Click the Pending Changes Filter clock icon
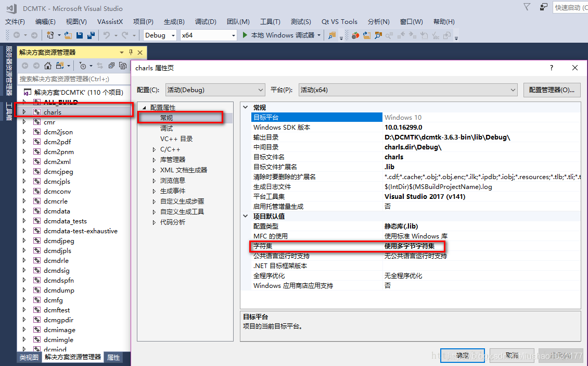This screenshot has width=588, height=366. point(83,66)
